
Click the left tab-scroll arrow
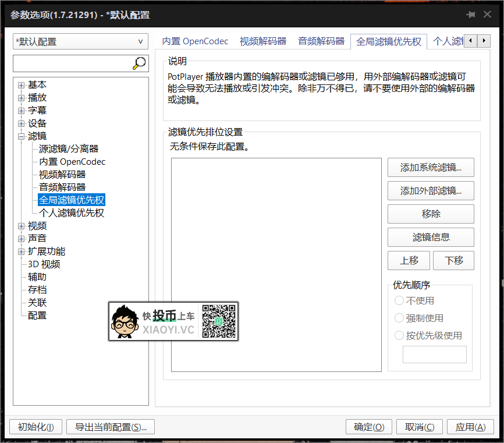pyautogui.click(x=471, y=41)
